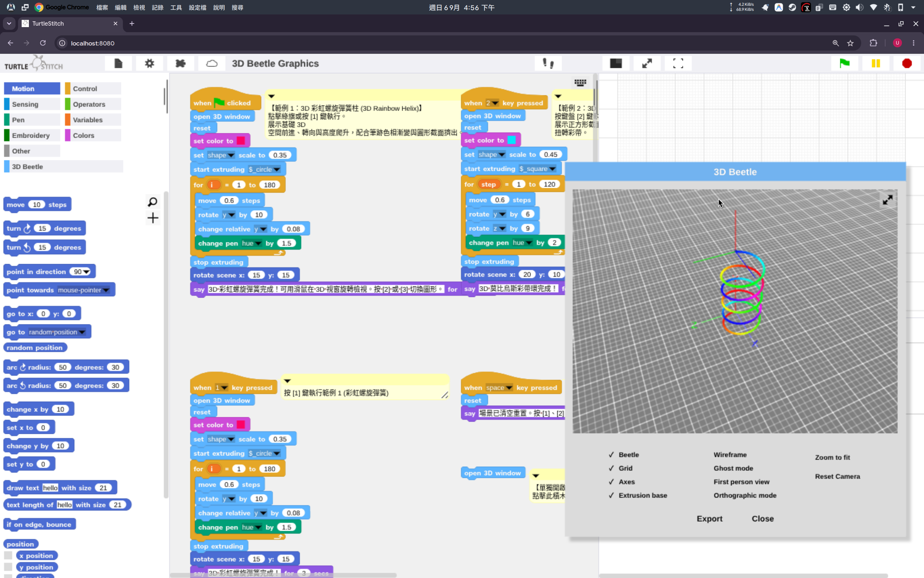This screenshot has width=924, height=578.
Task: Click the keyboard icon in scripting area
Action: tap(580, 83)
